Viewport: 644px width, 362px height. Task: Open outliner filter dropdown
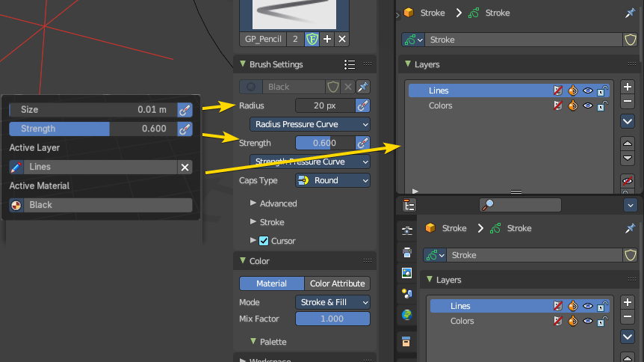(631, 205)
